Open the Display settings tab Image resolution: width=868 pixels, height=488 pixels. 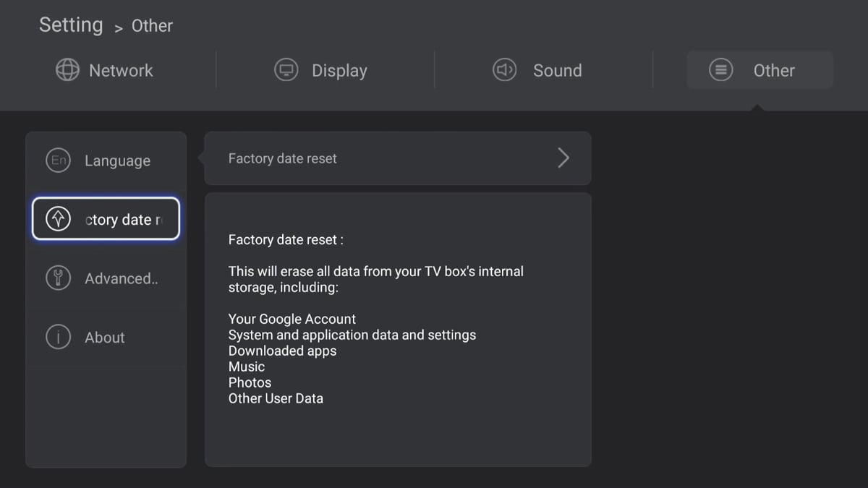tap(339, 71)
